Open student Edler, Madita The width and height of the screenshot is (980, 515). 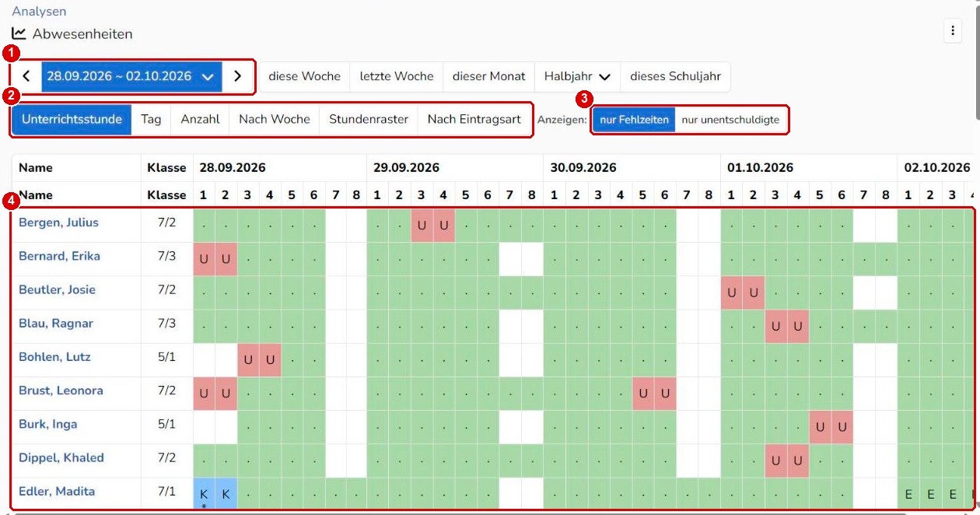click(x=57, y=491)
